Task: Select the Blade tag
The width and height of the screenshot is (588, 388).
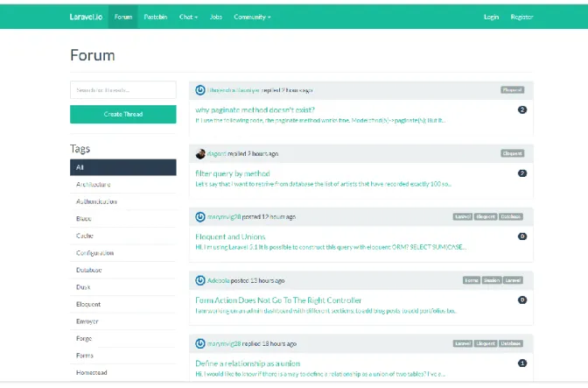Action: click(x=123, y=218)
